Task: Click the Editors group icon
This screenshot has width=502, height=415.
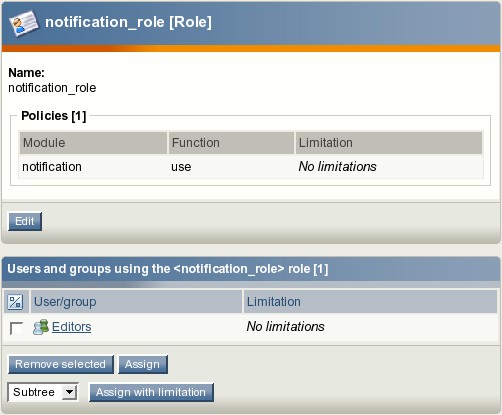Action: click(41, 327)
